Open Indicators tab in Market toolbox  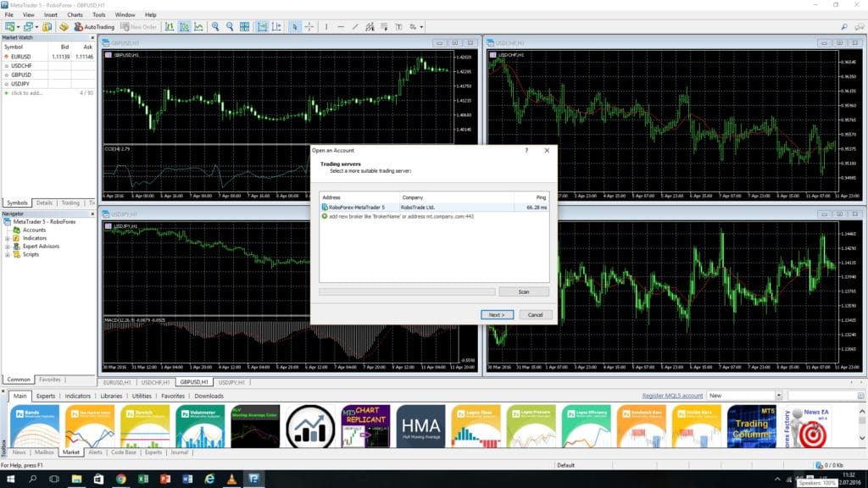click(77, 396)
